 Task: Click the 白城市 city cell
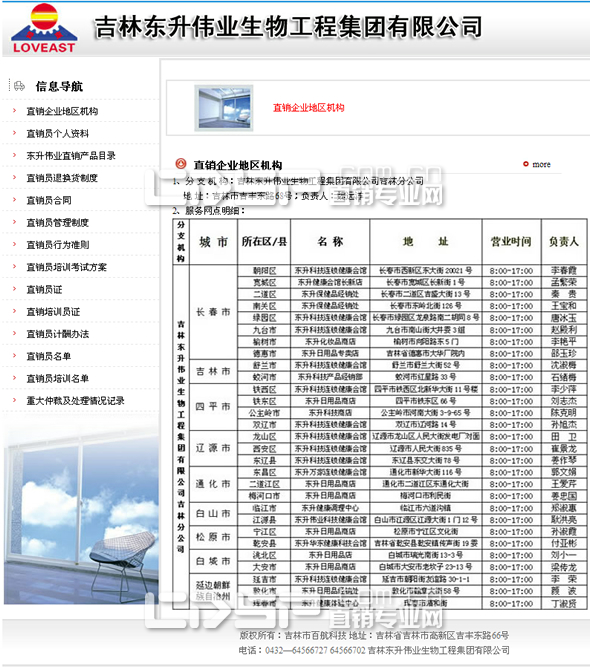pos(213,561)
